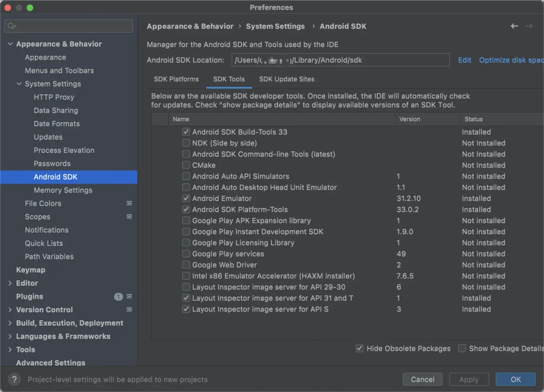Image resolution: width=544 pixels, height=392 pixels.
Task: Sort by the Name column header
Action: pos(282,119)
